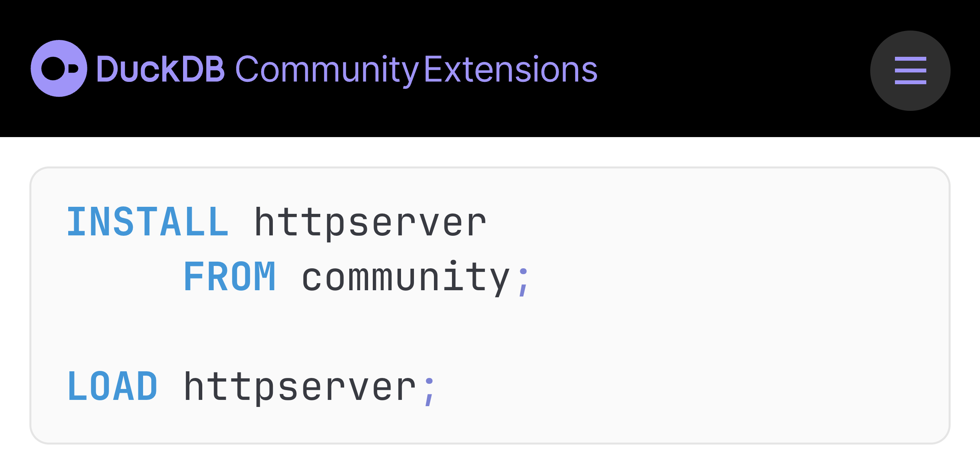Click the duck's bill shape in logo
The image size is (980, 470).
(73, 68)
